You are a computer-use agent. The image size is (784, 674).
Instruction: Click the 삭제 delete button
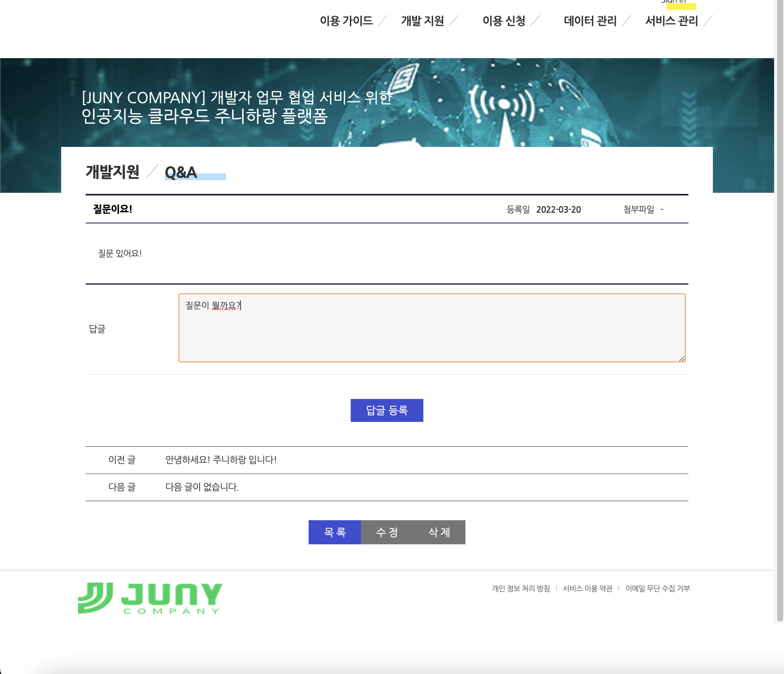coord(439,532)
